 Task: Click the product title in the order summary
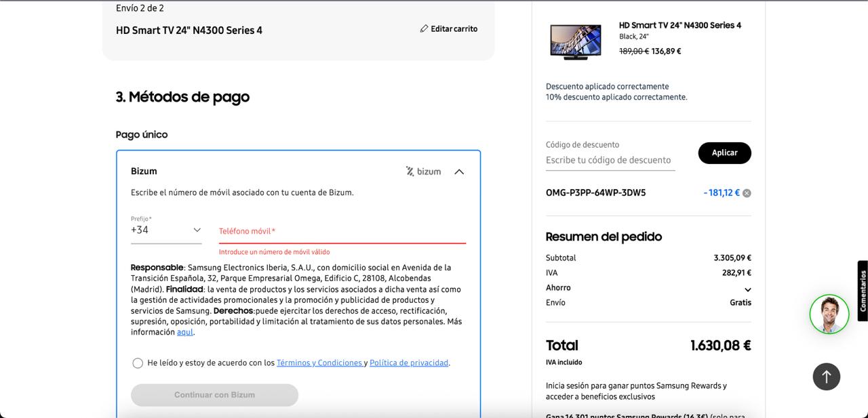[x=680, y=26]
